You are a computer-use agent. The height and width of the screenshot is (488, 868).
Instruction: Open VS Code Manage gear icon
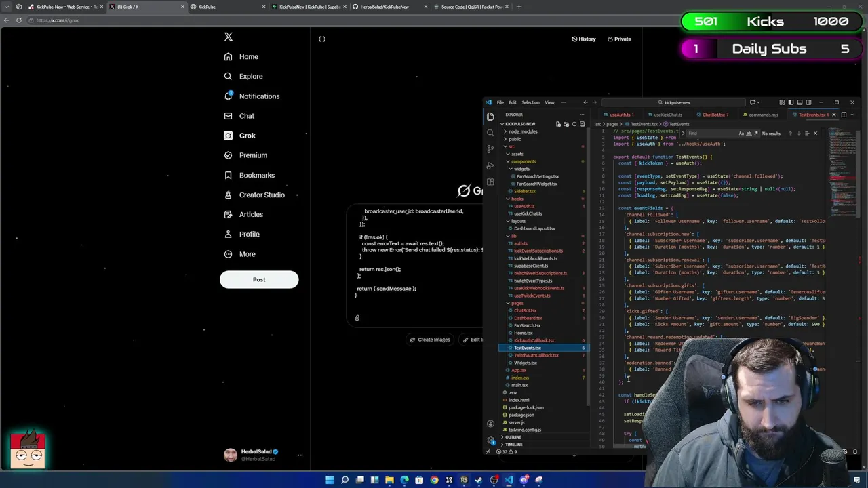(x=490, y=439)
